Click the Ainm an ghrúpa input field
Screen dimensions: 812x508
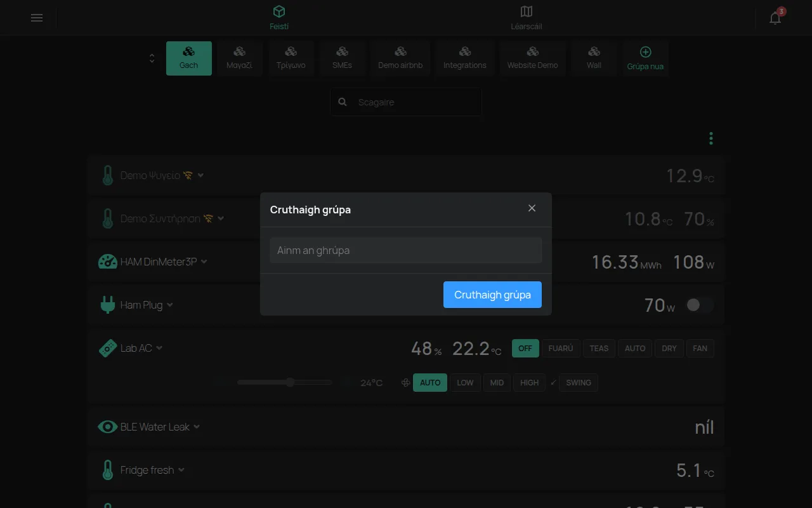(406, 250)
